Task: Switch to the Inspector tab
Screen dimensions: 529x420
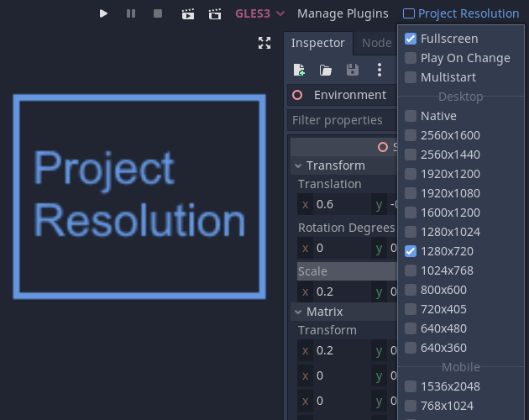Action: (x=317, y=43)
